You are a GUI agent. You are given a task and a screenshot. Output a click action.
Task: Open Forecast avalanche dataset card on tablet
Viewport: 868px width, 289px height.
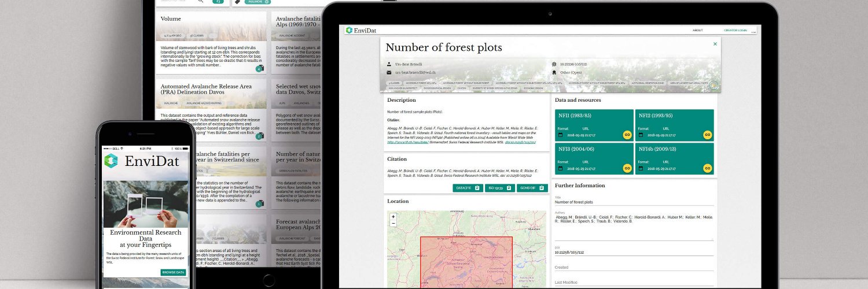[296, 240]
